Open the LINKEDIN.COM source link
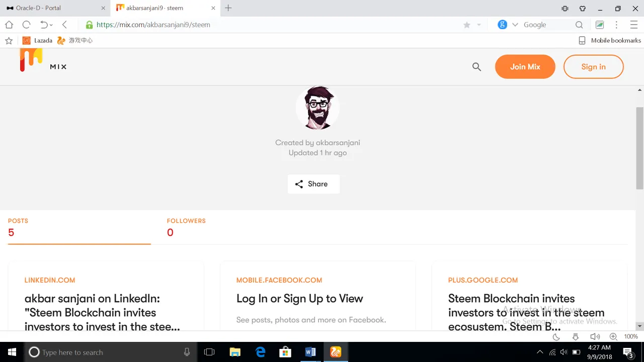 click(x=50, y=280)
